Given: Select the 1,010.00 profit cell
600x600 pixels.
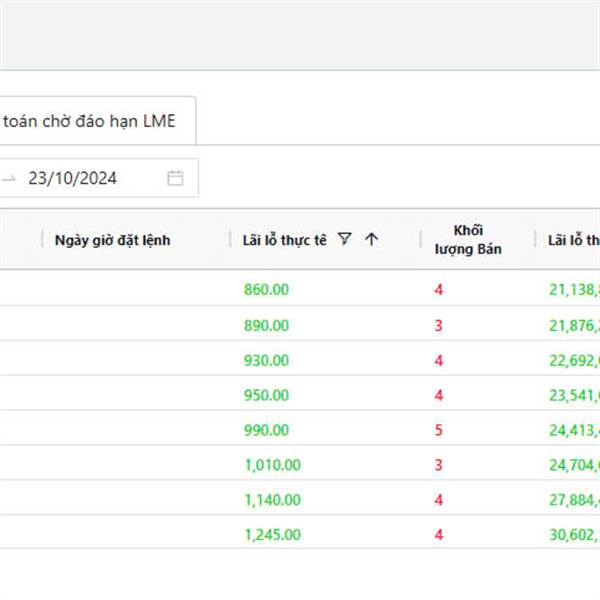Looking at the screenshot, I should (x=272, y=465).
